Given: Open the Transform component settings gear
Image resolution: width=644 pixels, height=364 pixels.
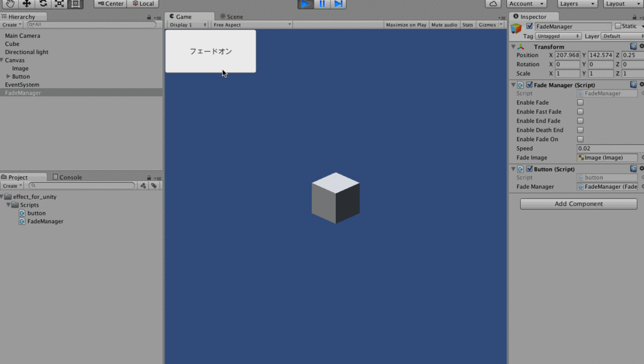Looking at the screenshot, I should (x=641, y=46).
